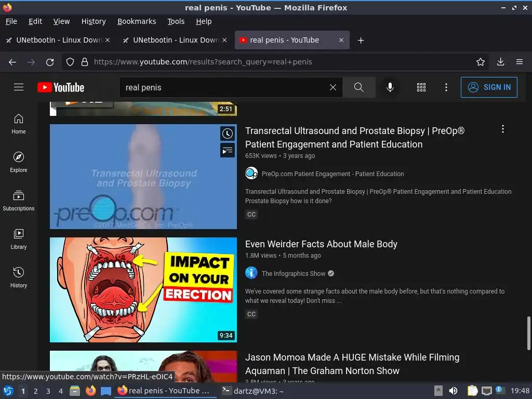The image size is (532, 399).
Task: Open a new tab with plus button
Action: coord(361,41)
